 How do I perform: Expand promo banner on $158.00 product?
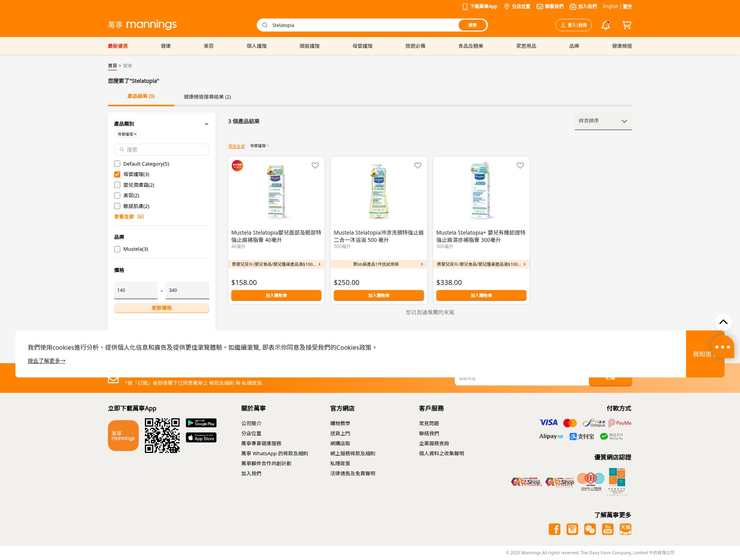click(x=276, y=264)
